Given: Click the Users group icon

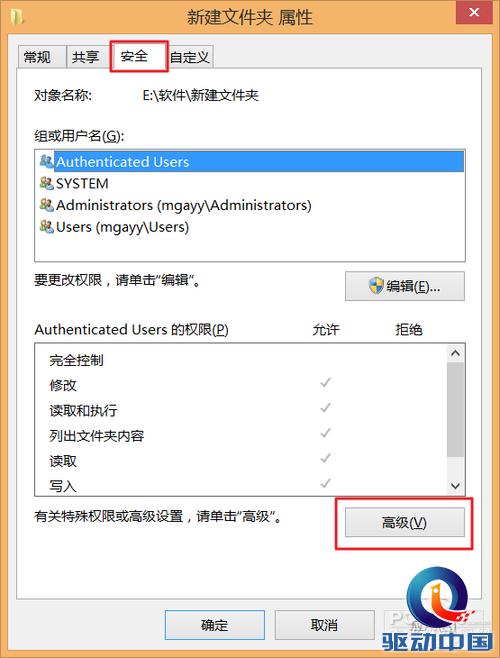Looking at the screenshot, I should click(46, 227).
